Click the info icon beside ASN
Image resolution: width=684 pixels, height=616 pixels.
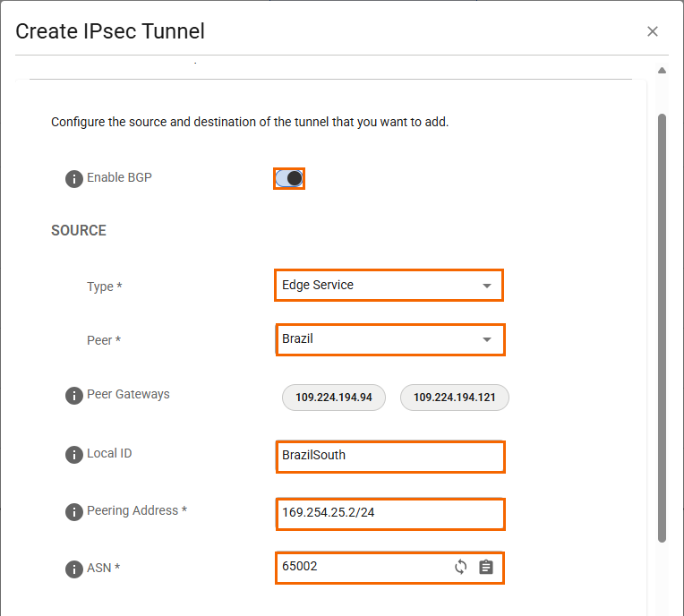74,569
